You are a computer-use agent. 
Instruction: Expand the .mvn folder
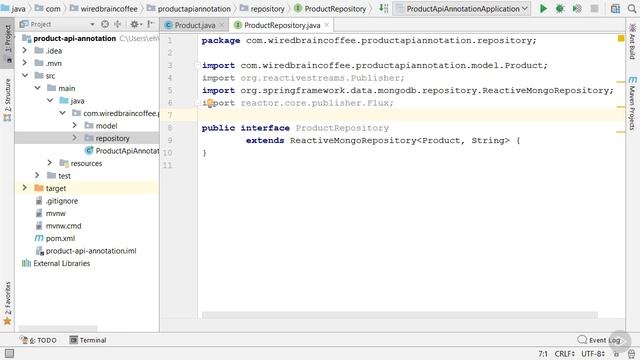coord(24,63)
